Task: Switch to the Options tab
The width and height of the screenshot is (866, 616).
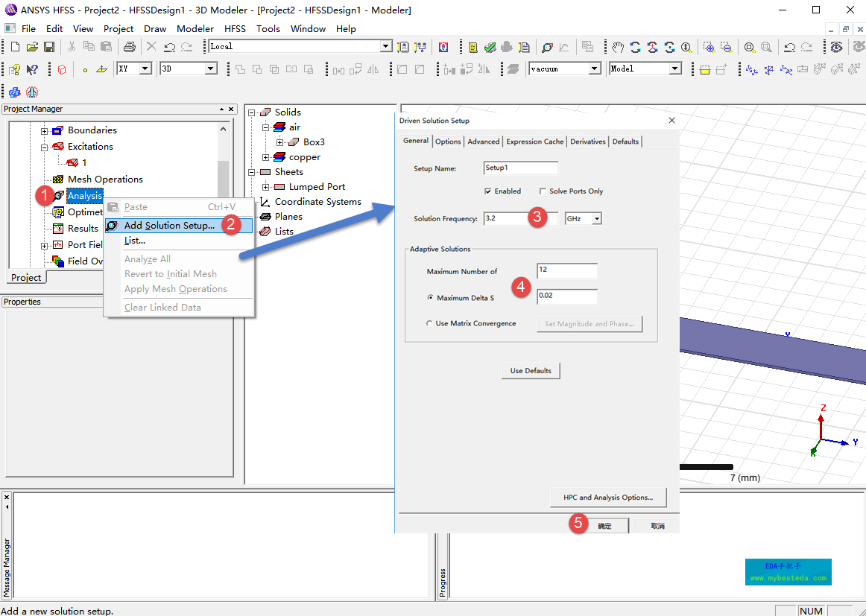Action: pos(448,142)
